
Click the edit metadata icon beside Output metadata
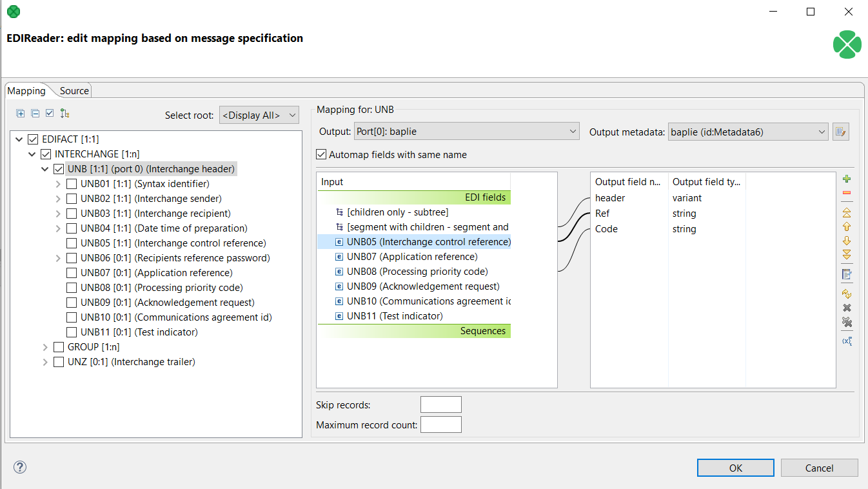(840, 132)
